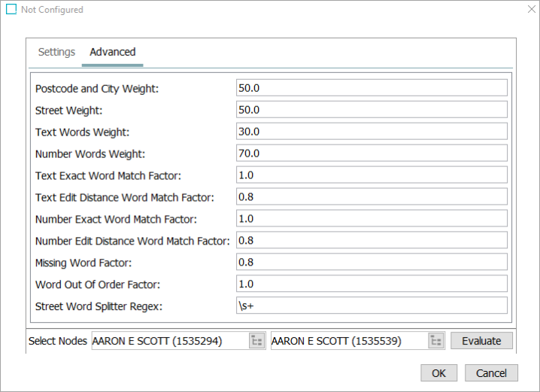Switch to the Settings tab
The width and height of the screenshot is (540, 392).
pyautogui.click(x=56, y=52)
